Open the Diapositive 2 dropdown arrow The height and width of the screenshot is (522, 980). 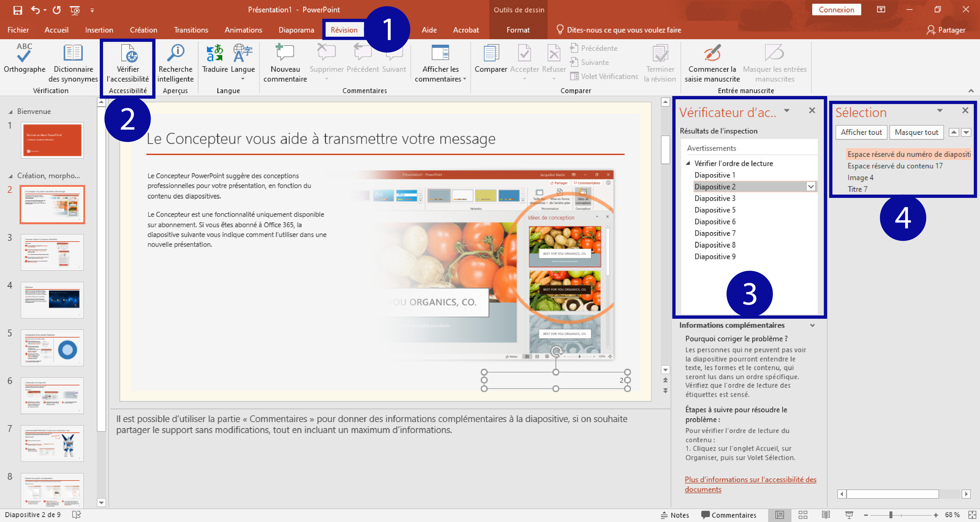pyautogui.click(x=811, y=186)
